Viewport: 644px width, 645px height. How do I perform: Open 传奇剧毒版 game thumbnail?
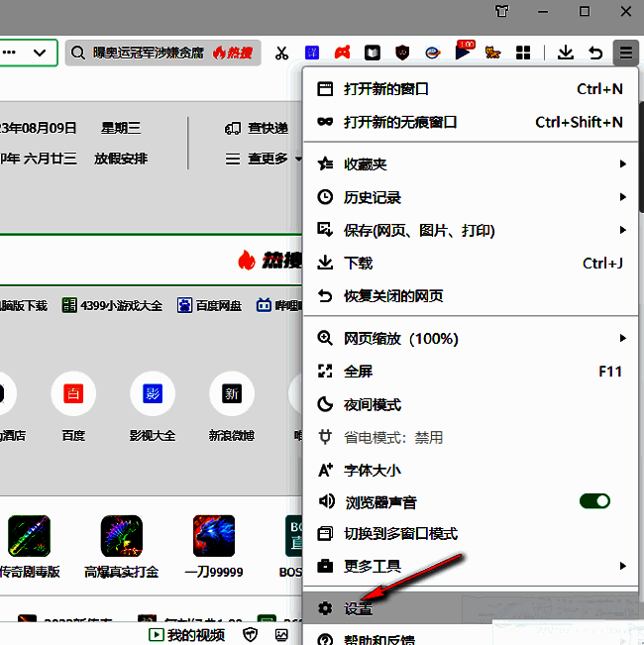(29, 536)
